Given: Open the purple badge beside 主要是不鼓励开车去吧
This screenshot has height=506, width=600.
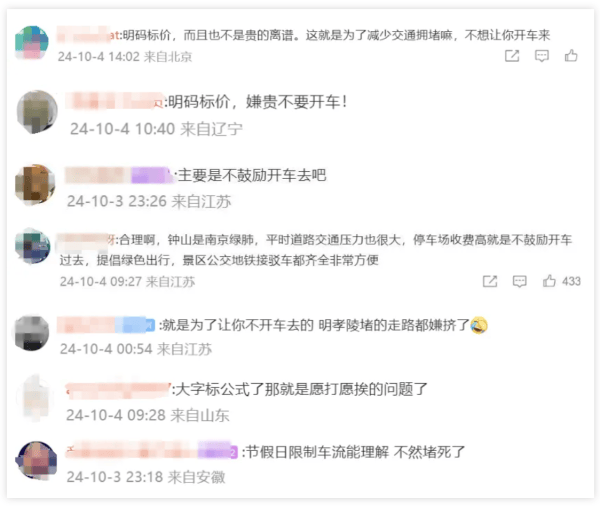Looking at the screenshot, I should coord(150,175).
